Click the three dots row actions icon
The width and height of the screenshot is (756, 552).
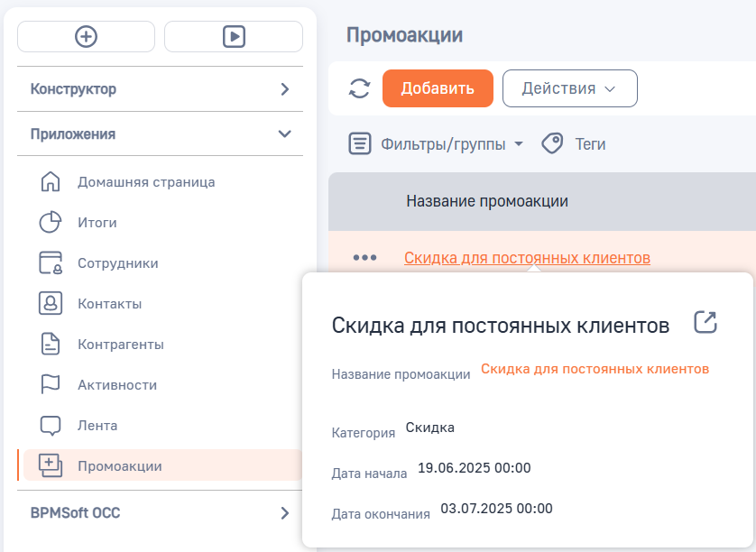[x=364, y=258]
